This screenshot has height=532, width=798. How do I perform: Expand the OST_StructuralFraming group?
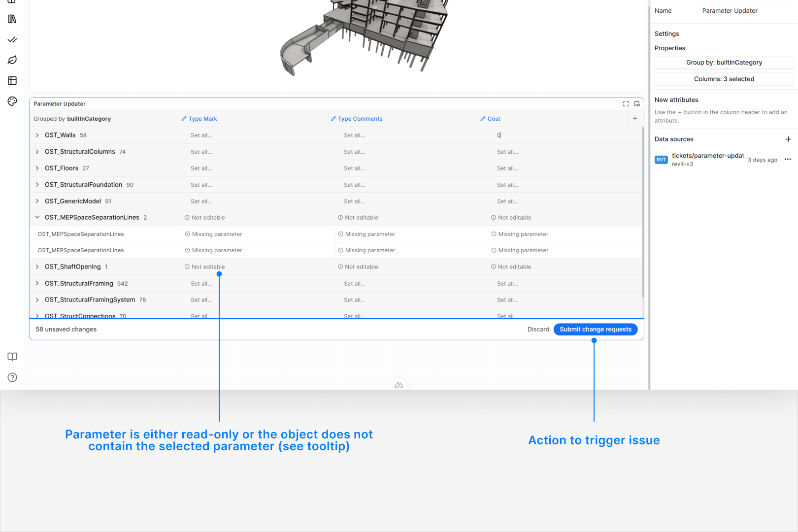tap(37, 283)
